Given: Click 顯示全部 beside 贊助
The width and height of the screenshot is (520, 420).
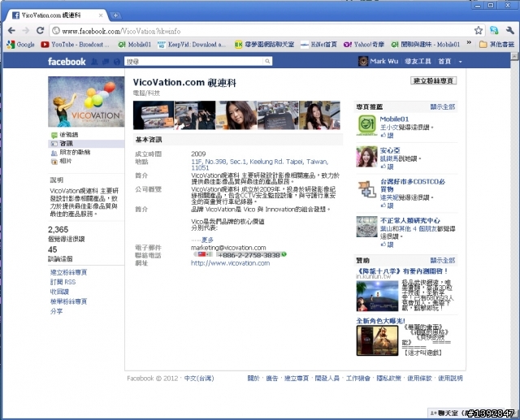Looking at the screenshot, I should pyautogui.click(x=442, y=261).
